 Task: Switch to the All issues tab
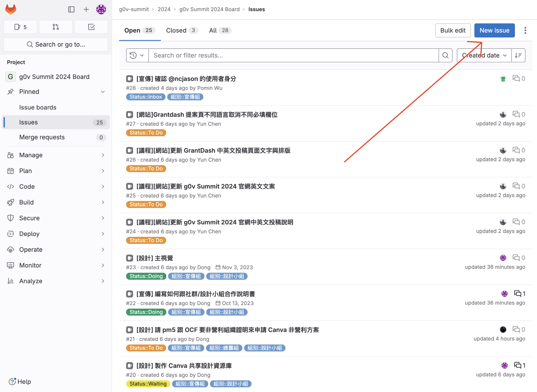220,30
